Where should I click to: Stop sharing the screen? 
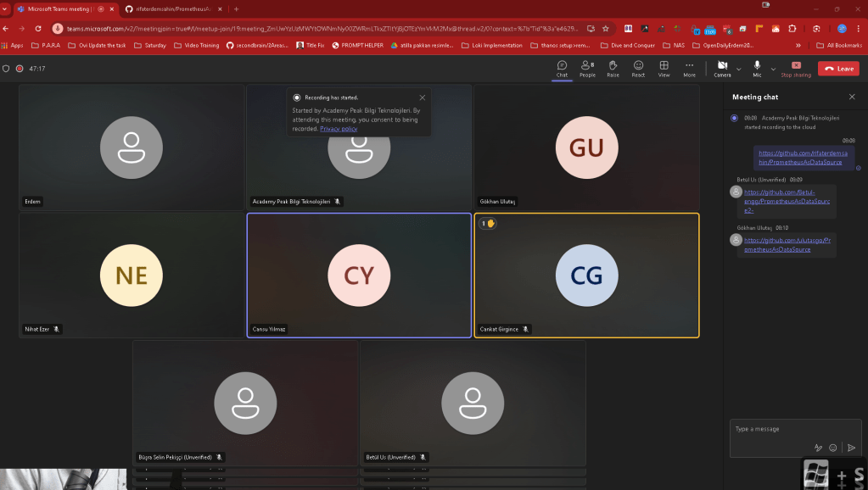pos(796,69)
